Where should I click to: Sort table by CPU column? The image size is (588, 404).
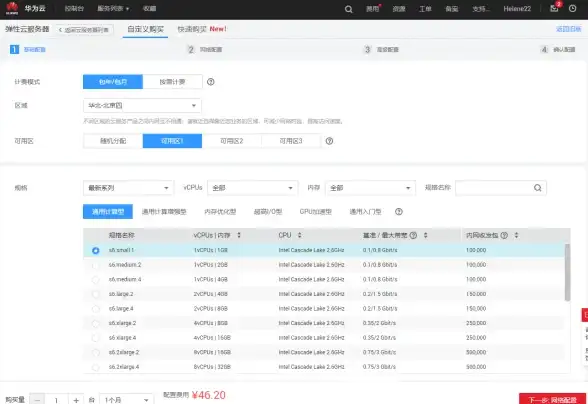click(299, 235)
